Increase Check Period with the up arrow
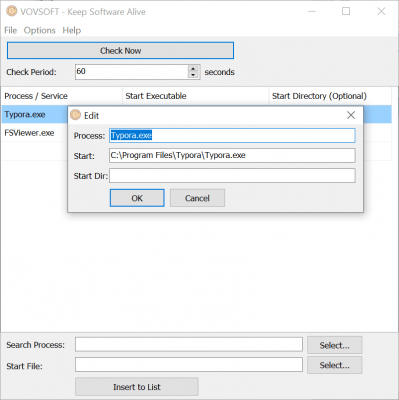The image size is (399, 400). 193,69
